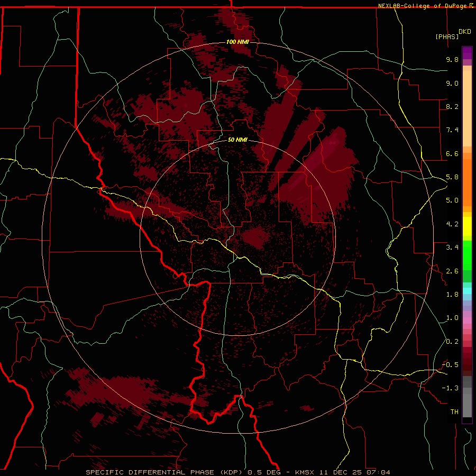Screen dimensions: 476x476
Task: Select the cyan color bar segment
Action: pos(467,291)
